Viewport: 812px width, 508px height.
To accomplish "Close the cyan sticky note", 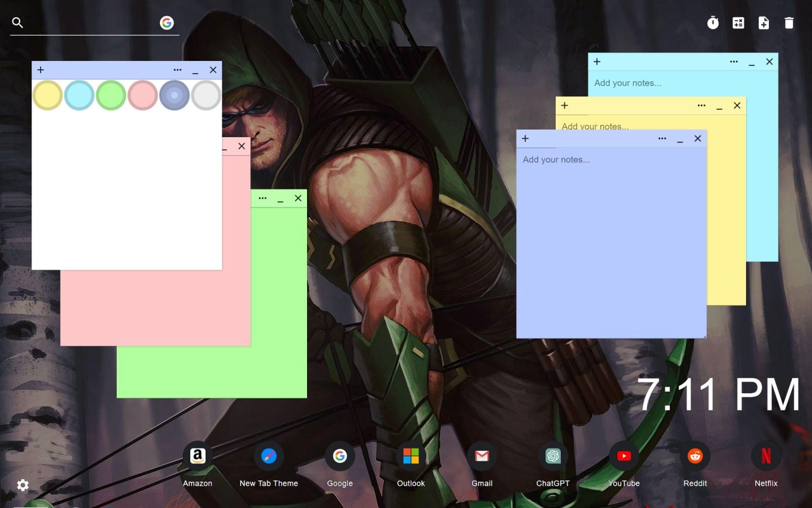I will (769, 62).
